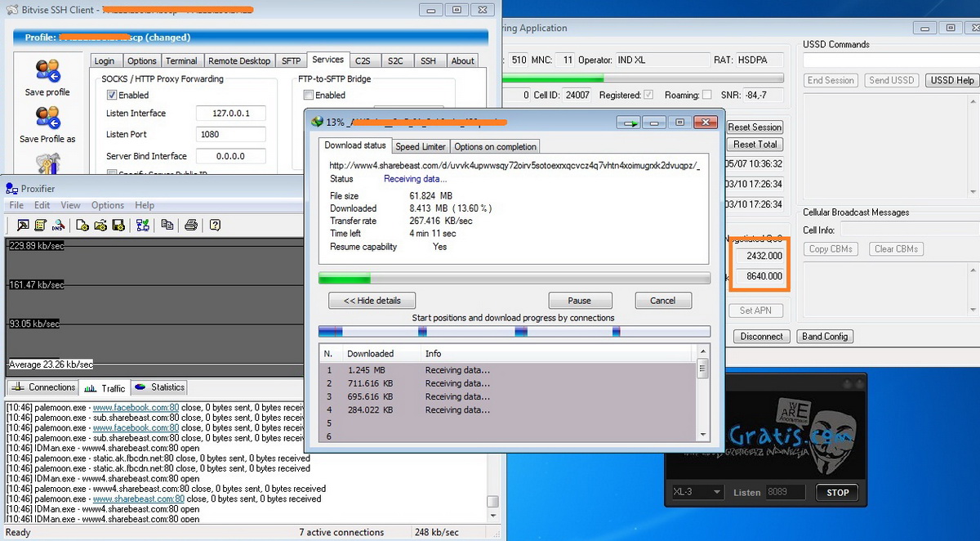Open Bitvise Terminal tab
980x541 pixels.
coord(181,60)
